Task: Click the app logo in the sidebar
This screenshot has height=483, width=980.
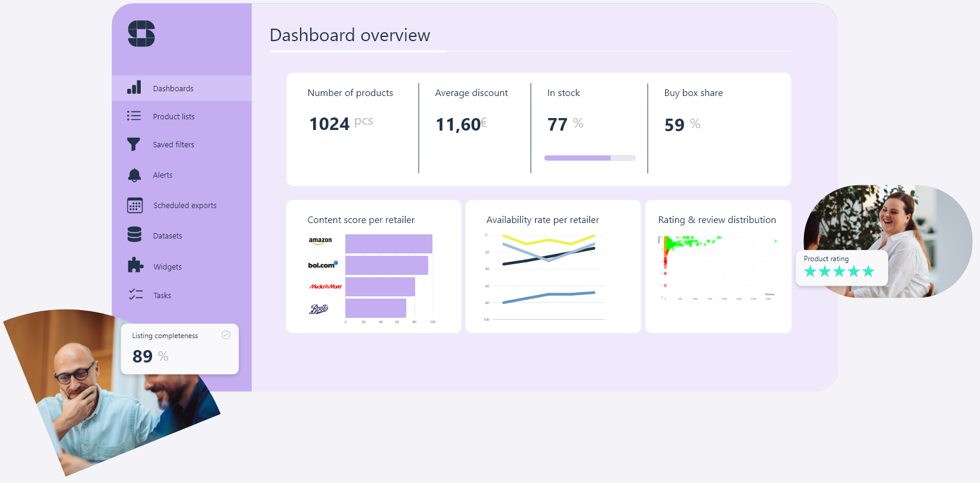Action: click(x=141, y=33)
